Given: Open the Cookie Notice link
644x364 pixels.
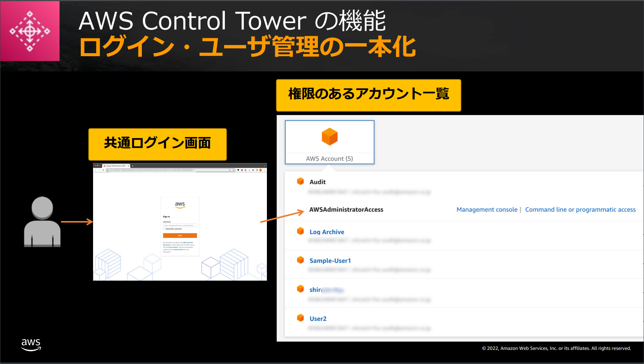Looking at the screenshot, I should (x=178, y=249).
